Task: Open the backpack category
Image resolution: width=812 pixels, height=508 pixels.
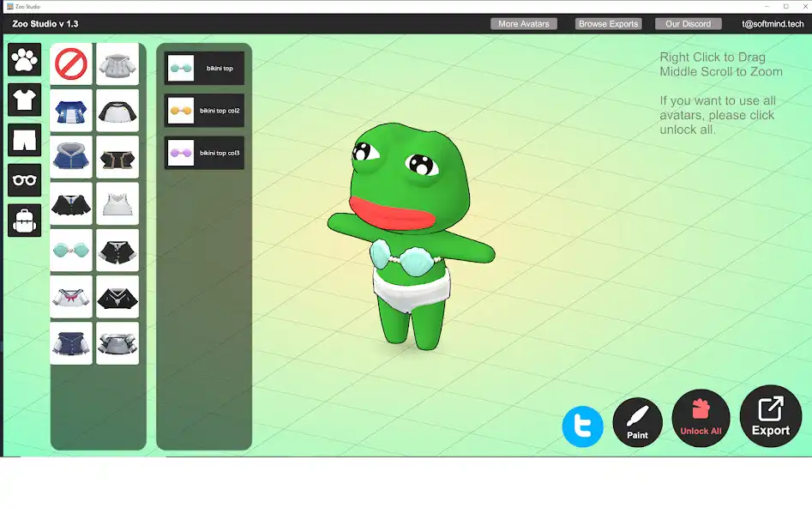Action: 24,221
